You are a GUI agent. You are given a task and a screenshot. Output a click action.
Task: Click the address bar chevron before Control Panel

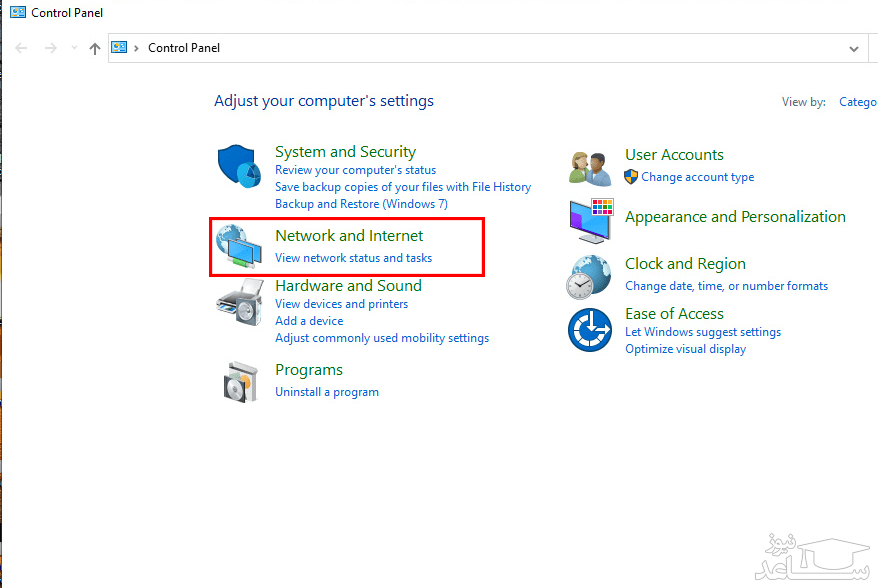tap(137, 48)
